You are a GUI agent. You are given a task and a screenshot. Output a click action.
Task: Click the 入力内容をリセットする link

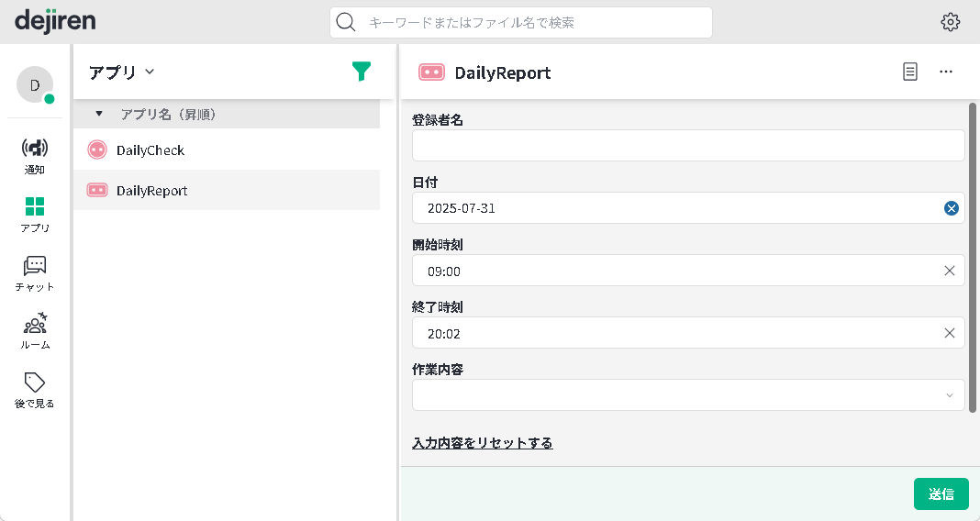(x=483, y=443)
